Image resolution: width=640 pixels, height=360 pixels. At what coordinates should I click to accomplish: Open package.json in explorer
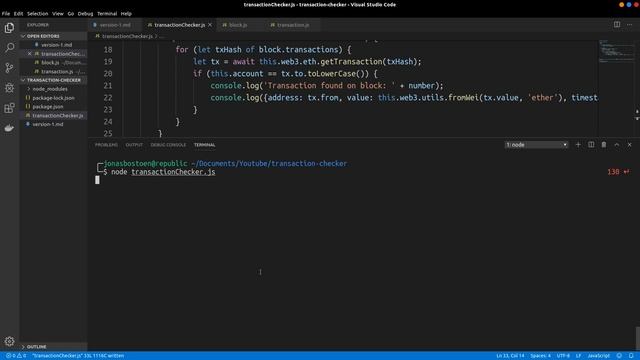[53, 107]
